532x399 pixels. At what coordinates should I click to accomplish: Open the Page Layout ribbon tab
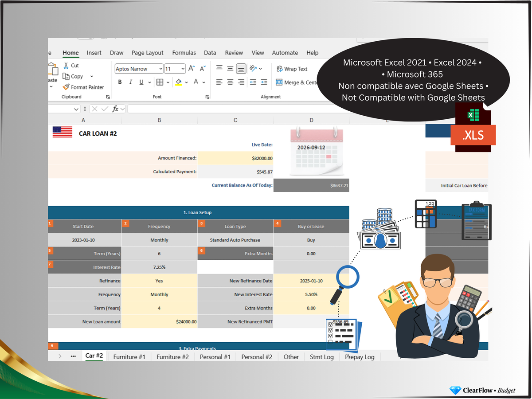click(148, 53)
